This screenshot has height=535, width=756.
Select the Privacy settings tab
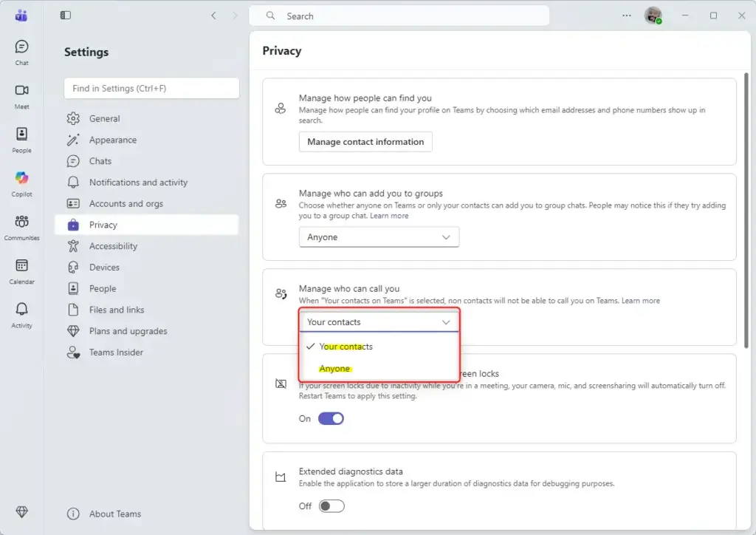point(147,225)
